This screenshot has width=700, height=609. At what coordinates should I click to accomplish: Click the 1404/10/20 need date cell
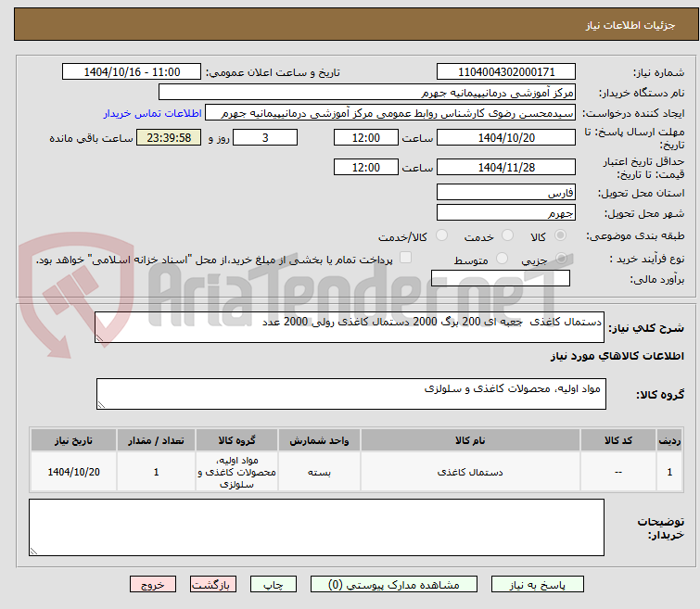(x=73, y=472)
